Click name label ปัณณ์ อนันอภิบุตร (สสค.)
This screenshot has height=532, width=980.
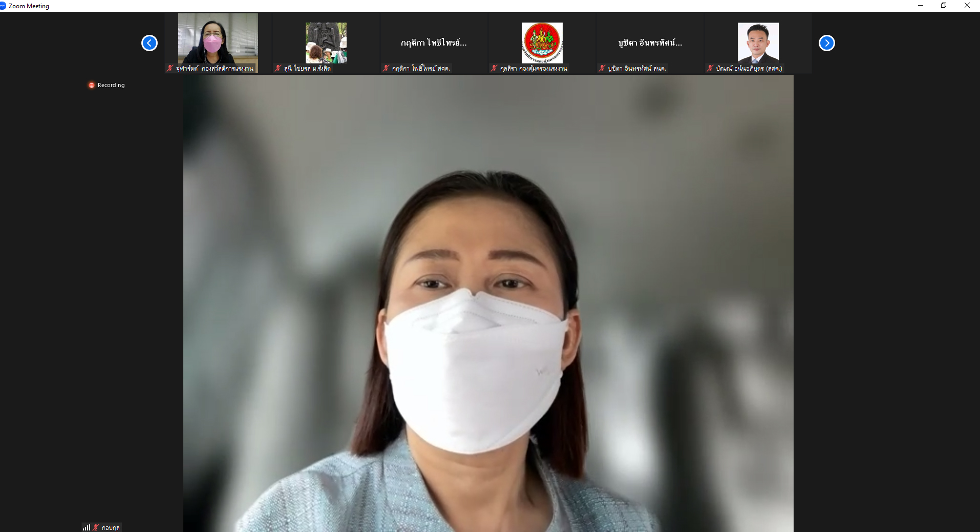pyautogui.click(x=749, y=68)
